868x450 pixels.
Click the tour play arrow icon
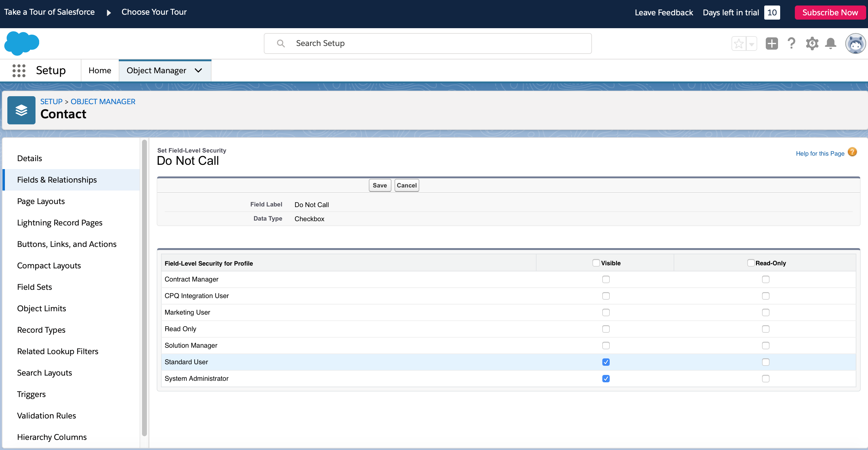click(x=108, y=13)
